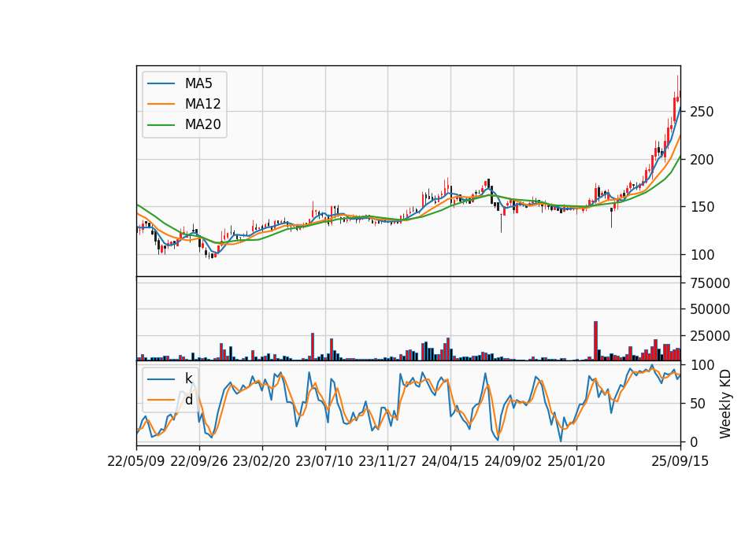Click the 25000 volume axis label
Viewport: 756px width, 543px height.
(710, 336)
